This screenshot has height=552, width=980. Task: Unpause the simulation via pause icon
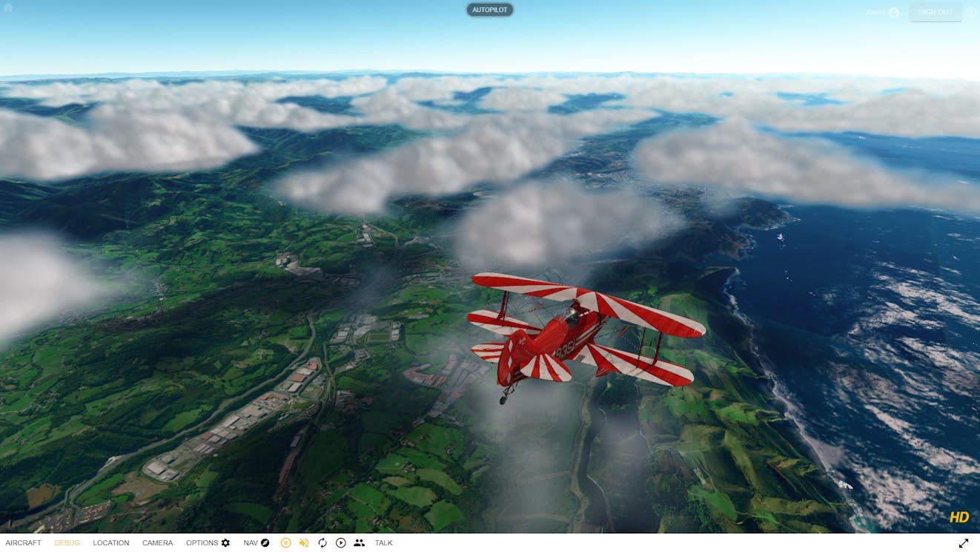(285, 542)
